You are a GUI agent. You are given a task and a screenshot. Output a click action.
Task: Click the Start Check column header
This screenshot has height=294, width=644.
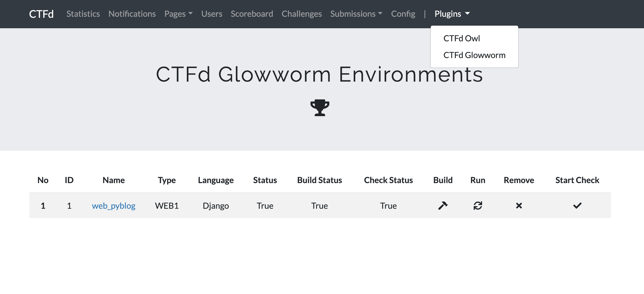coord(577,180)
